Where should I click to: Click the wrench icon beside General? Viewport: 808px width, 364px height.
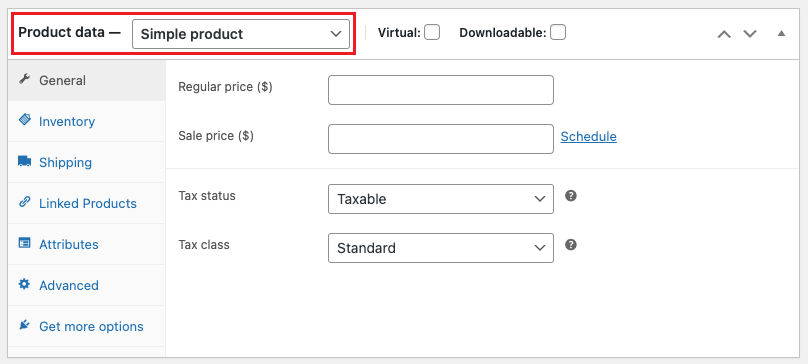tap(24, 79)
